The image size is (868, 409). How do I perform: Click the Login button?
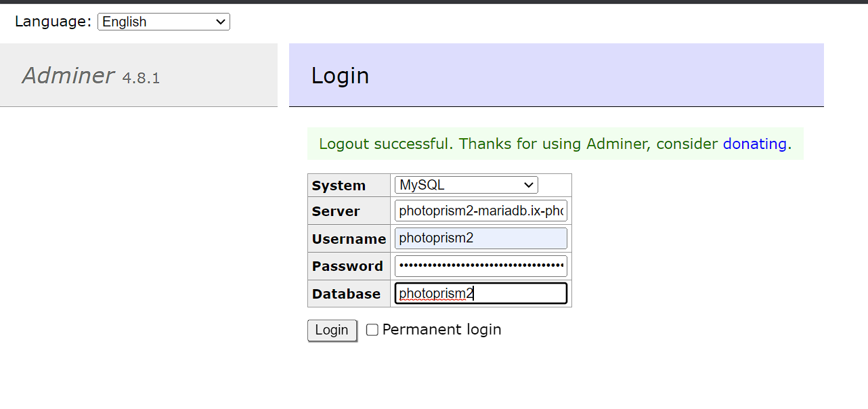(x=332, y=330)
